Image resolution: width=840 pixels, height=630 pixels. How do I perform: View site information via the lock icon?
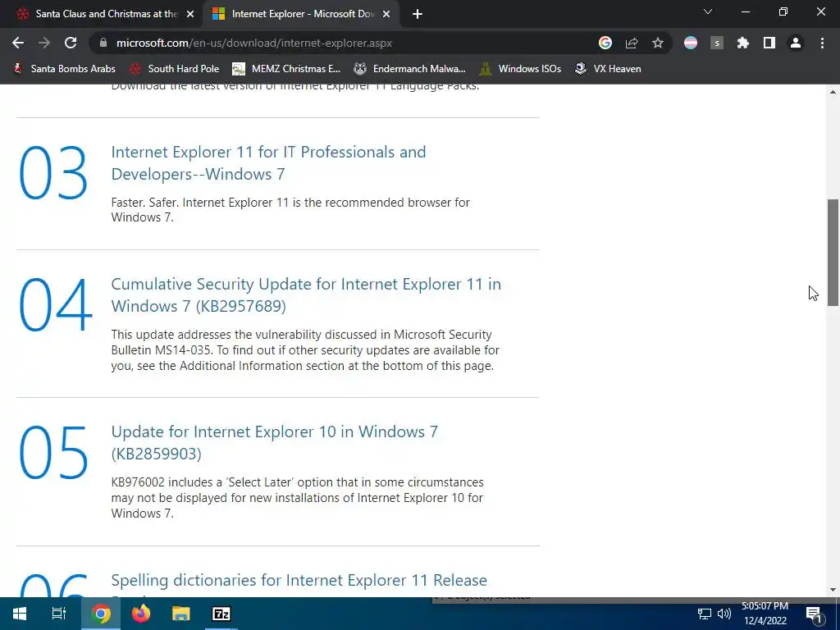103,43
